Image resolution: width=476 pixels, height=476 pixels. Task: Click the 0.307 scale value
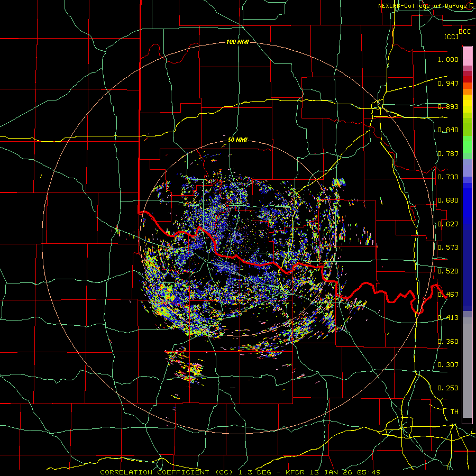tap(448, 364)
